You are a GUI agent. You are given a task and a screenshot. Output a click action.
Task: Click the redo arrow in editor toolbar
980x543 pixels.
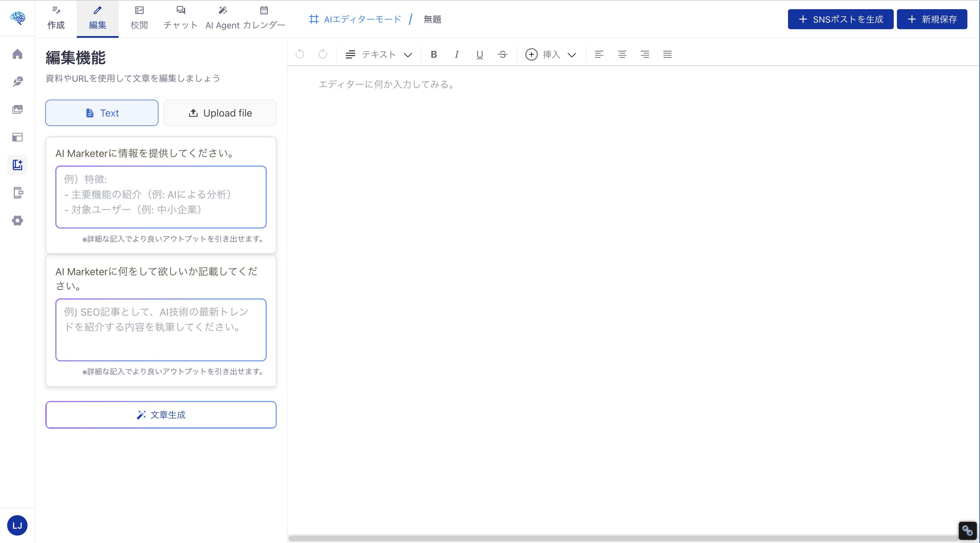pos(323,54)
